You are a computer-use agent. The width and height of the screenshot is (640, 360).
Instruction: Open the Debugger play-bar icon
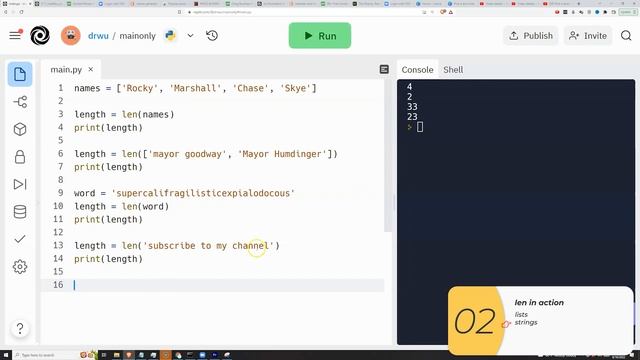click(x=20, y=184)
